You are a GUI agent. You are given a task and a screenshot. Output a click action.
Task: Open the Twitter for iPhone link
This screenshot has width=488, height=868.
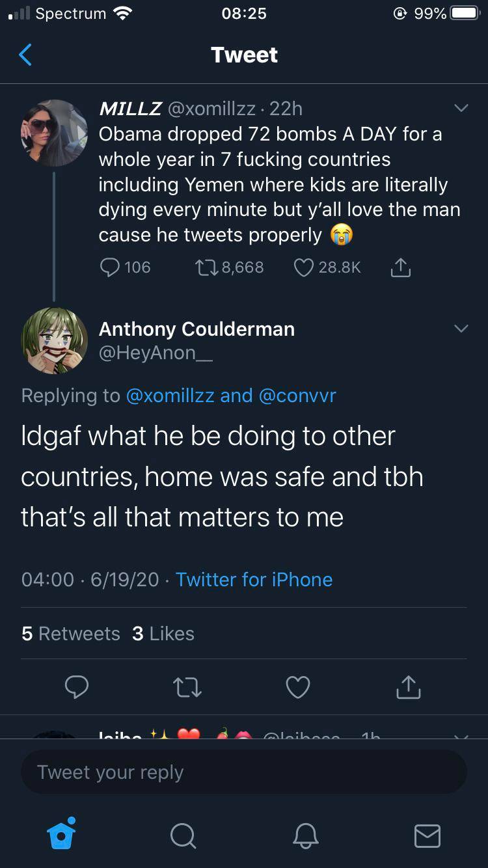coord(254,579)
